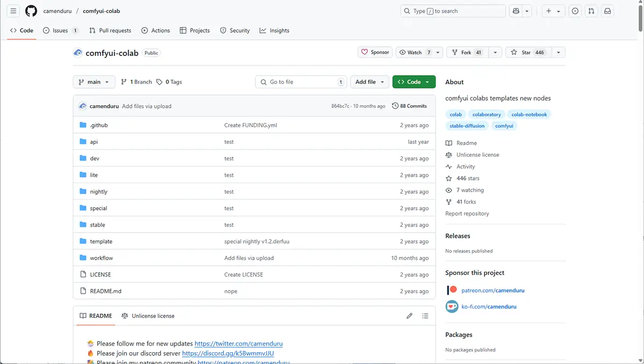Screen dimensions: 644x364
Task: Click the 864bc7c commit hash
Action: 340,106
